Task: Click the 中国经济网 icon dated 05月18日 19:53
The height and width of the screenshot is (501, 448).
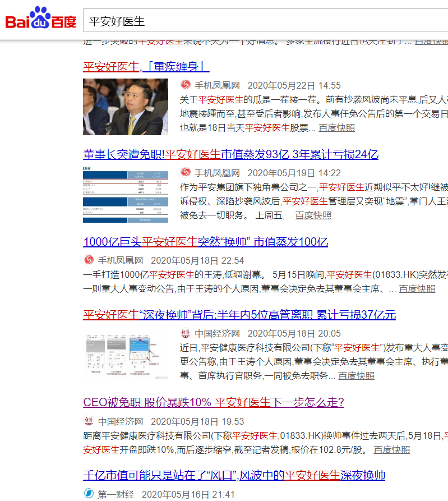Action: [x=89, y=421]
